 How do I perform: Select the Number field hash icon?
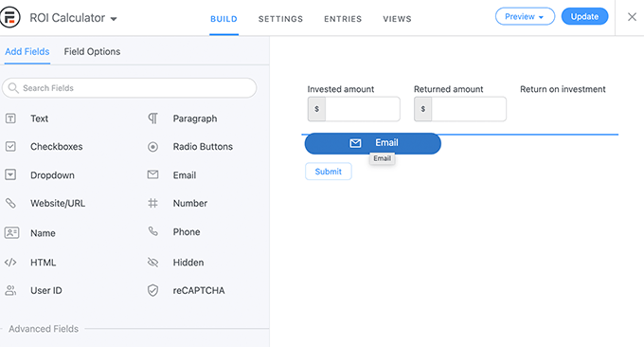pyautogui.click(x=152, y=203)
